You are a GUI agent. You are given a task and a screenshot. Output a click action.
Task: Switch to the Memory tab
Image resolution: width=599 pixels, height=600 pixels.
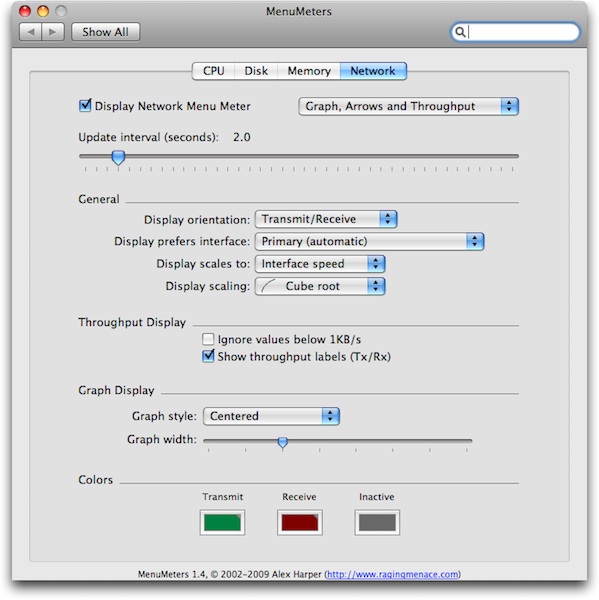click(309, 71)
